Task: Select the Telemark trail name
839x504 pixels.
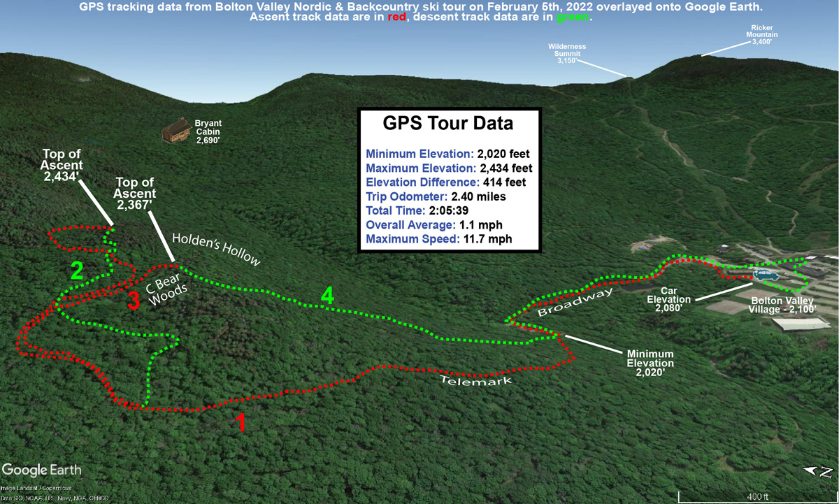Action: [x=476, y=380]
